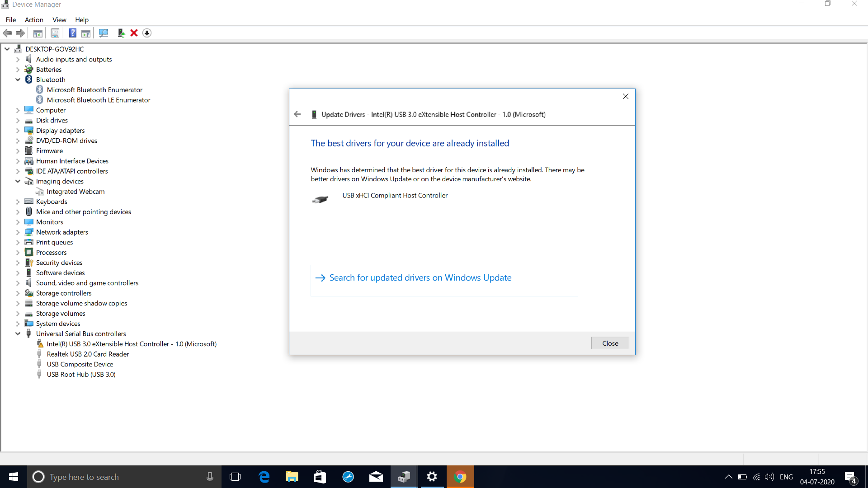The image size is (868, 488).
Task: Click the Properties toolbar icon
Action: (x=55, y=33)
